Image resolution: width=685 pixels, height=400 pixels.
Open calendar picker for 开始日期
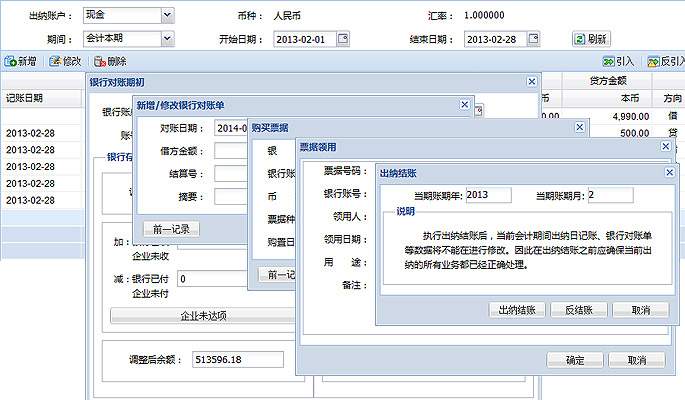(x=343, y=39)
